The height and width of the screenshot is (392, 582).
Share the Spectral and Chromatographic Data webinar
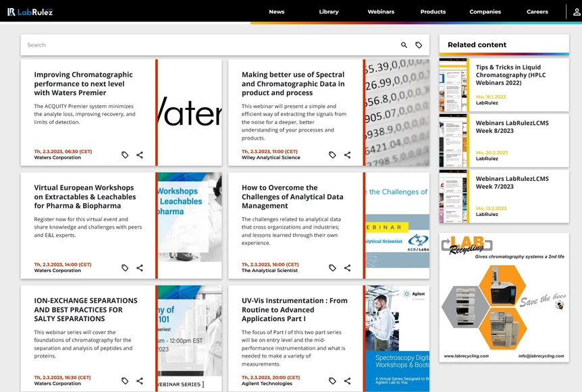tap(347, 155)
